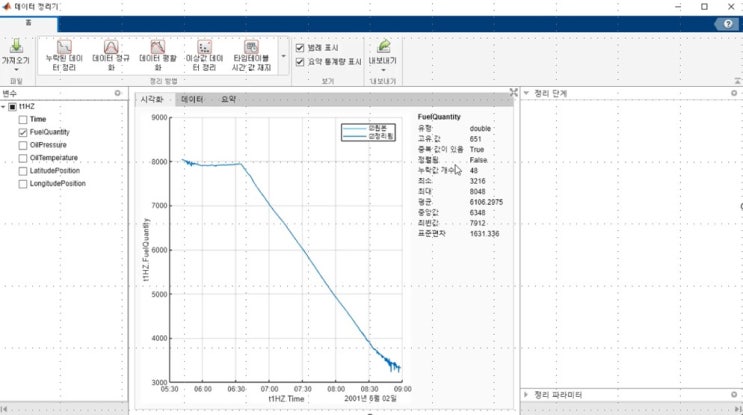The height and width of the screenshot is (415, 743).
Task: Open the 내보내기 dropdown arrow
Action: (x=383, y=70)
